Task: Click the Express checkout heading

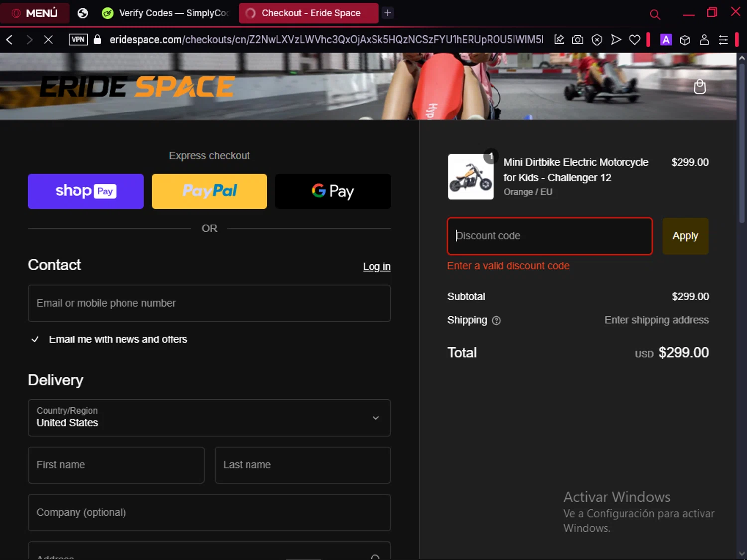Action: click(x=209, y=156)
